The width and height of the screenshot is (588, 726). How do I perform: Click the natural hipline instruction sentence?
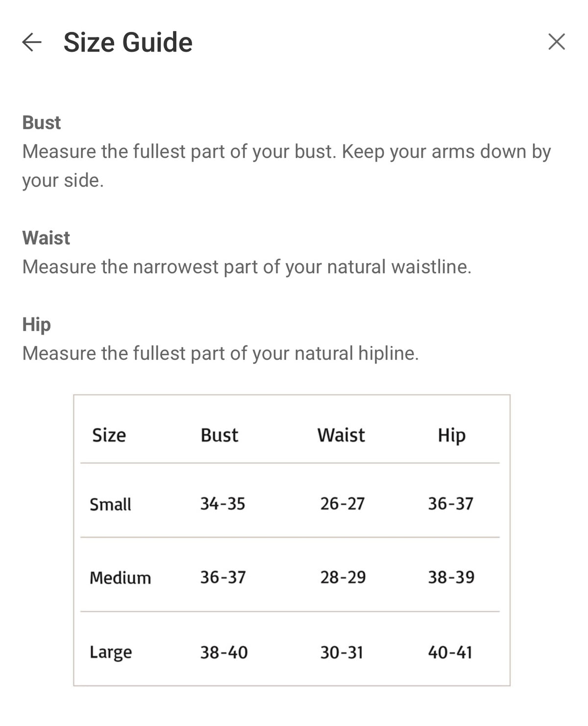point(220,353)
